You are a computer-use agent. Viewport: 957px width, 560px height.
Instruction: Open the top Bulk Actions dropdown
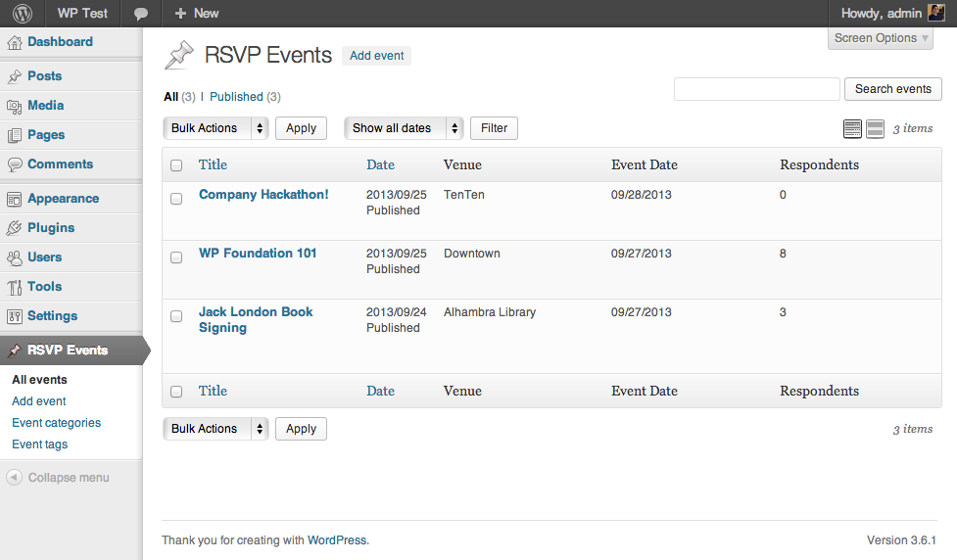(215, 128)
